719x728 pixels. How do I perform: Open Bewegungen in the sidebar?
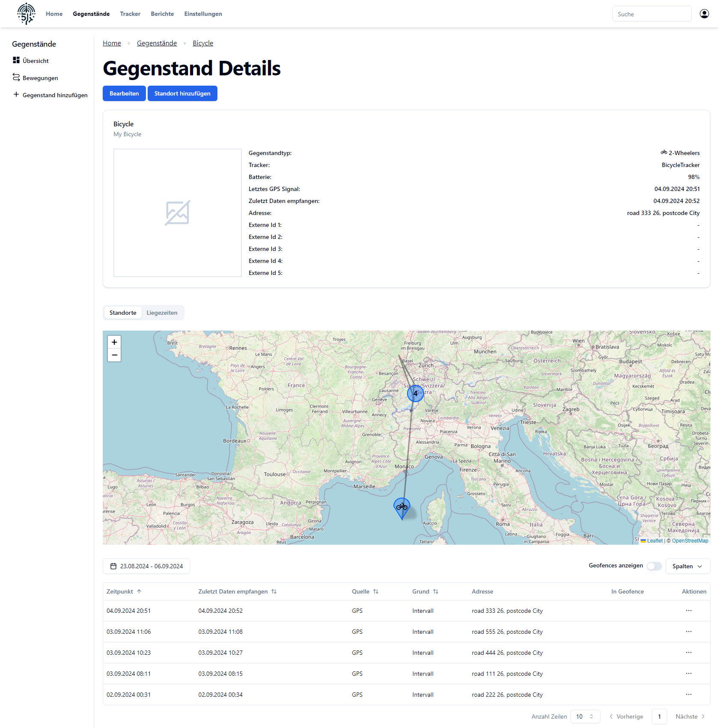click(40, 78)
